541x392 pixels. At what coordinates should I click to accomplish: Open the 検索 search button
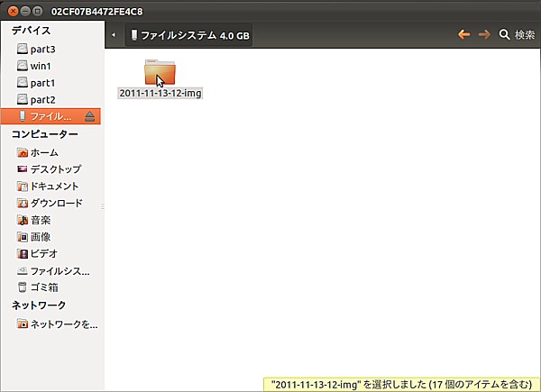(517, 34)
